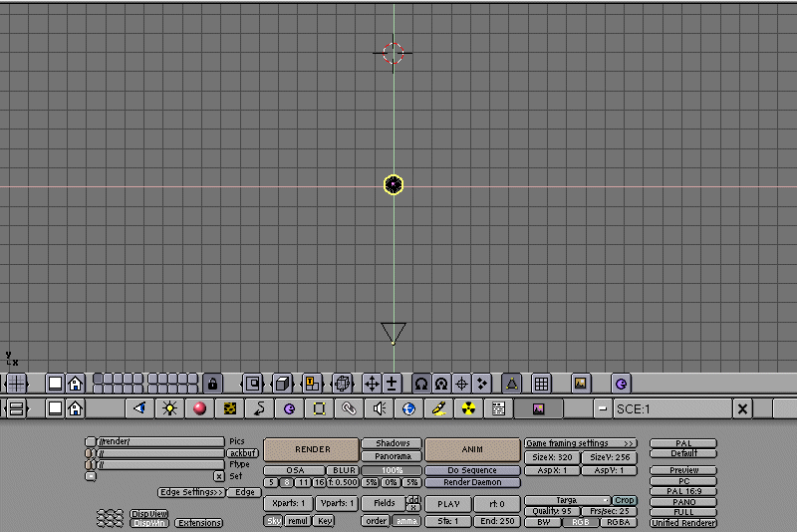Open the Radiosity buttons icon
This screenshot has height=532, width=797.
pyautogui.click(x=468, y=408)
